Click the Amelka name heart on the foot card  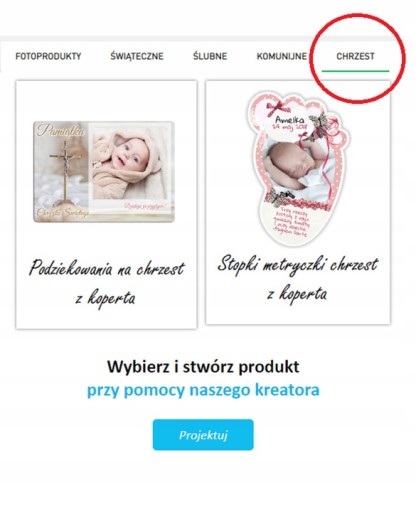pos(289,123)
